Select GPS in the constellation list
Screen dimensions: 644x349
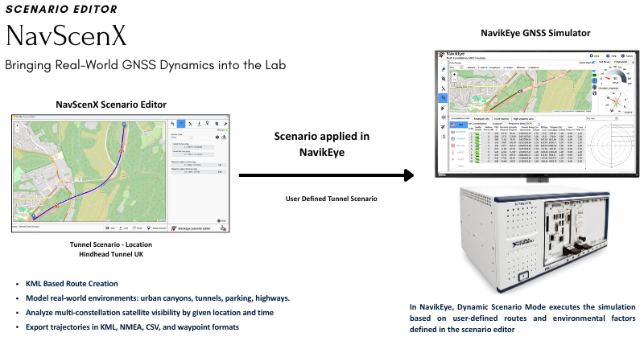[458, 125]
